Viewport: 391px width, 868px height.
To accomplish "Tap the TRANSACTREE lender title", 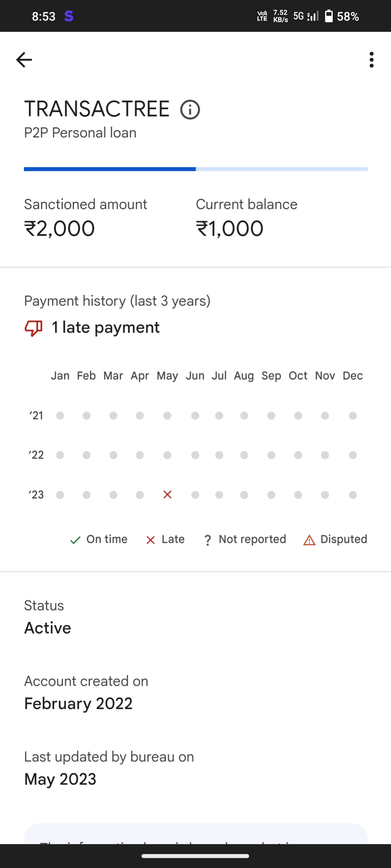I will [97, 109].
